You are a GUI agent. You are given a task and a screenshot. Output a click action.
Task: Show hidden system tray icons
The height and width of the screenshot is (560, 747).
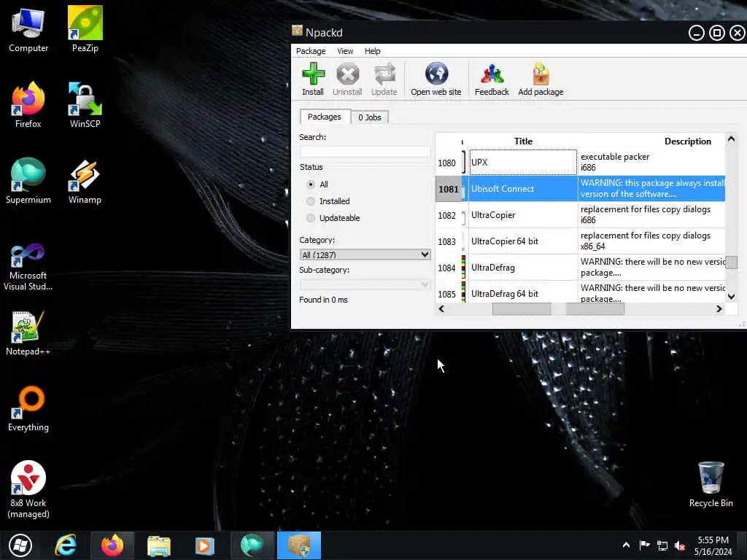point(627,545)
